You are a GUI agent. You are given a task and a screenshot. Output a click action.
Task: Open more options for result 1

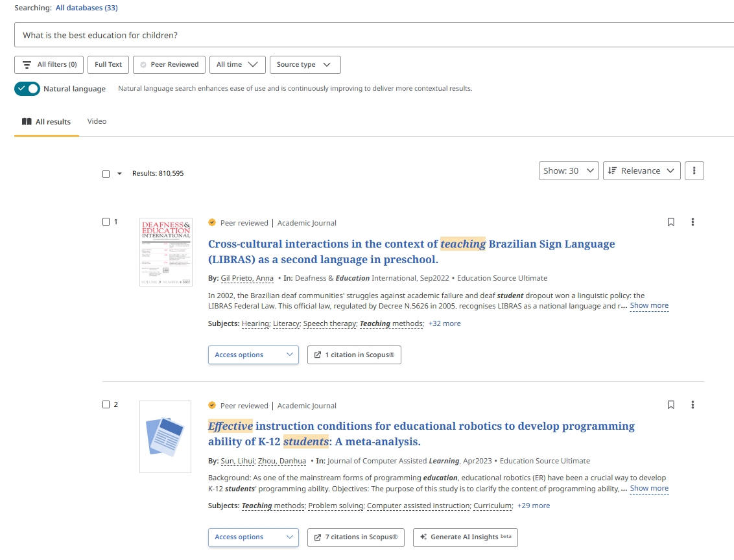(x=693, y=222)
